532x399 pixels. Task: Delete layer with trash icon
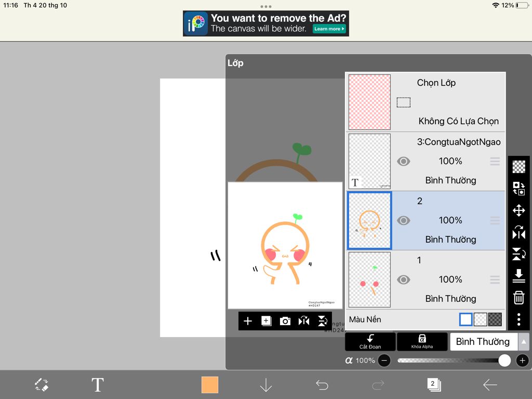click(519, 298)
